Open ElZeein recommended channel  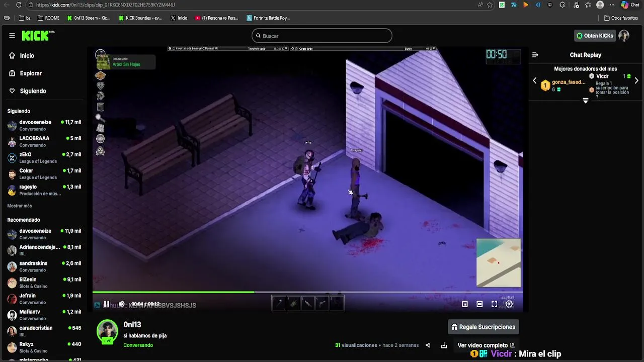click(x=44, y=283)
